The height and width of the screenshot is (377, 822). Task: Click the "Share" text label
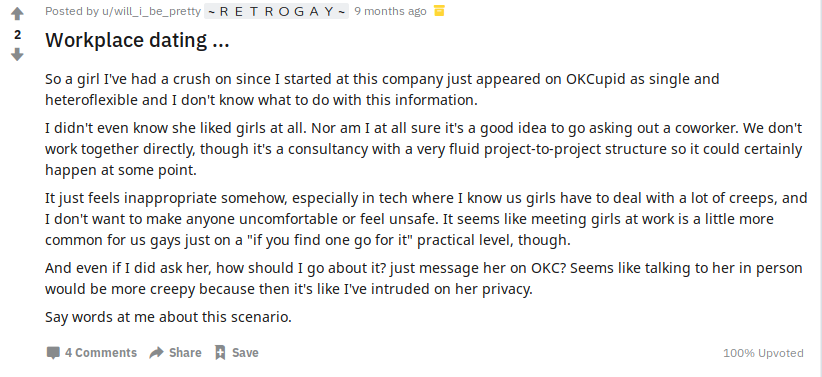185,353
